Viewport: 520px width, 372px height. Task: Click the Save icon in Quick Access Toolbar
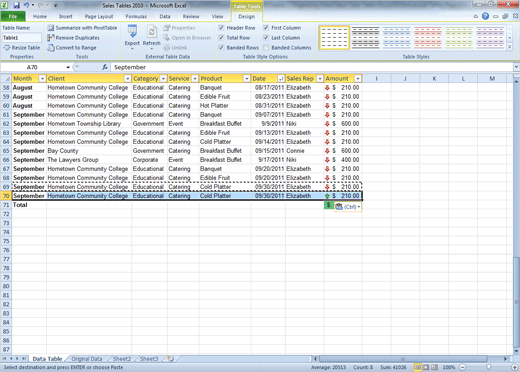[16, 5]
